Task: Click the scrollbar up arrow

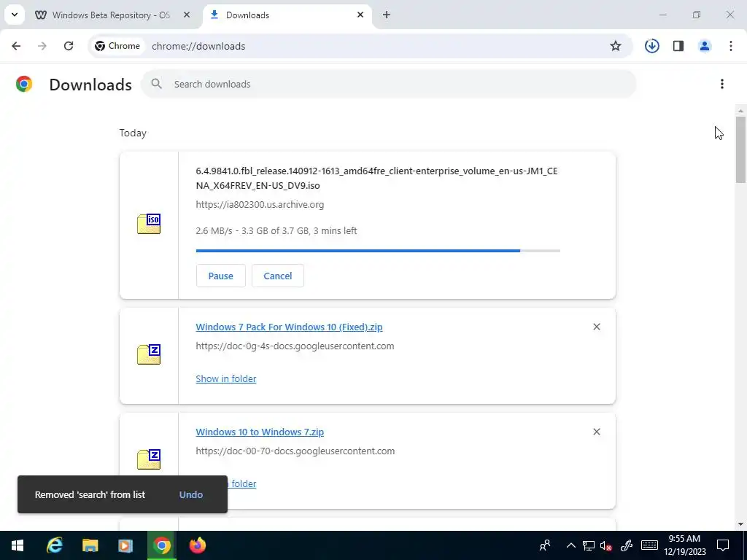Action: [x=740, y=111]
